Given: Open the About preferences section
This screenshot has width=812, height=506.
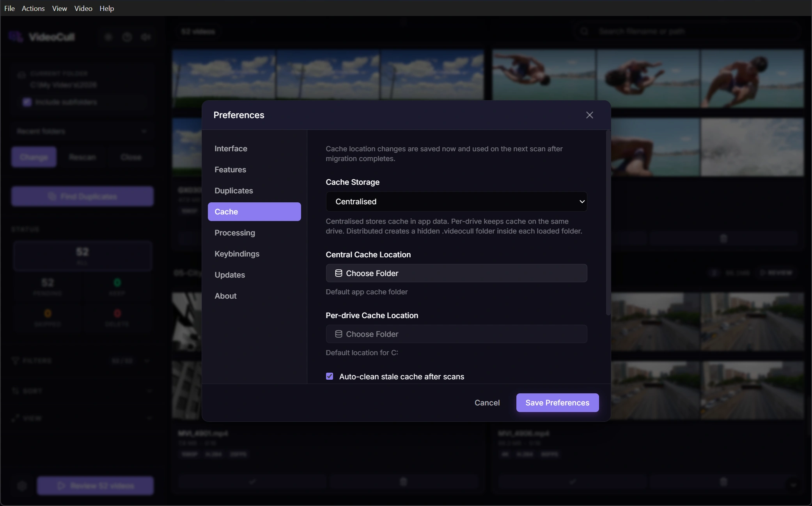Looking at the screenshot, I should click(254, 296).
